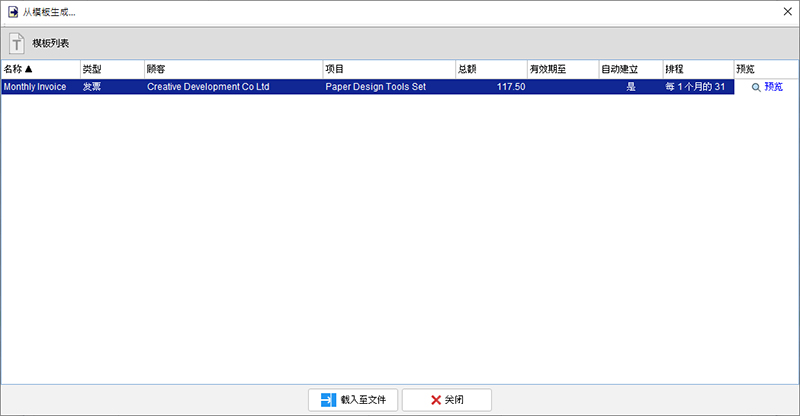The image size is (800, 416).
Task: Click the 关闭 button
Action: click(447, 400)
